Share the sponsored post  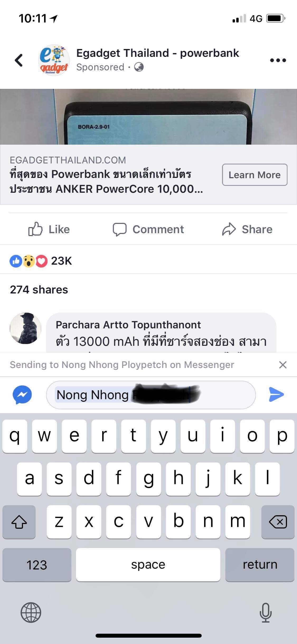(x=247, y=229)
